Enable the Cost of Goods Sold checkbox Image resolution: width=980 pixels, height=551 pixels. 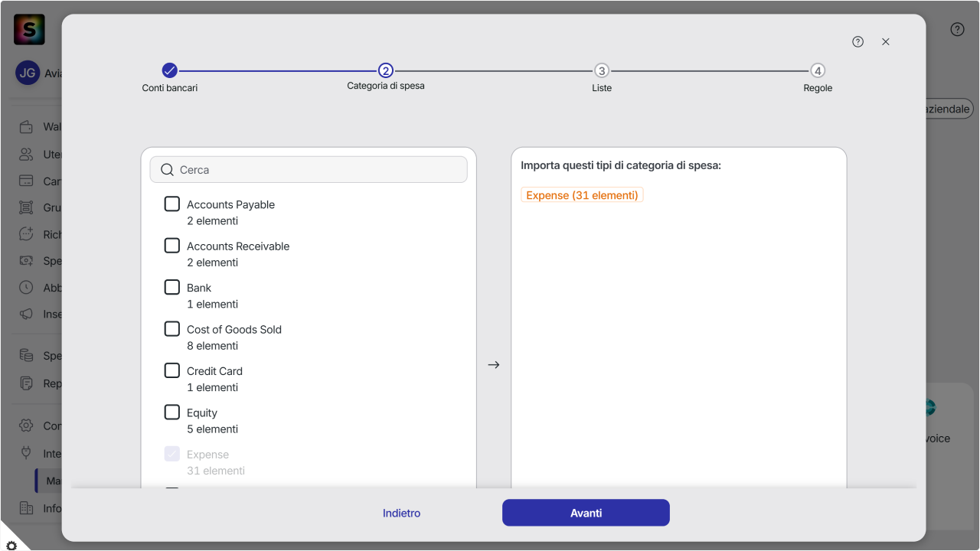(172, 329)
